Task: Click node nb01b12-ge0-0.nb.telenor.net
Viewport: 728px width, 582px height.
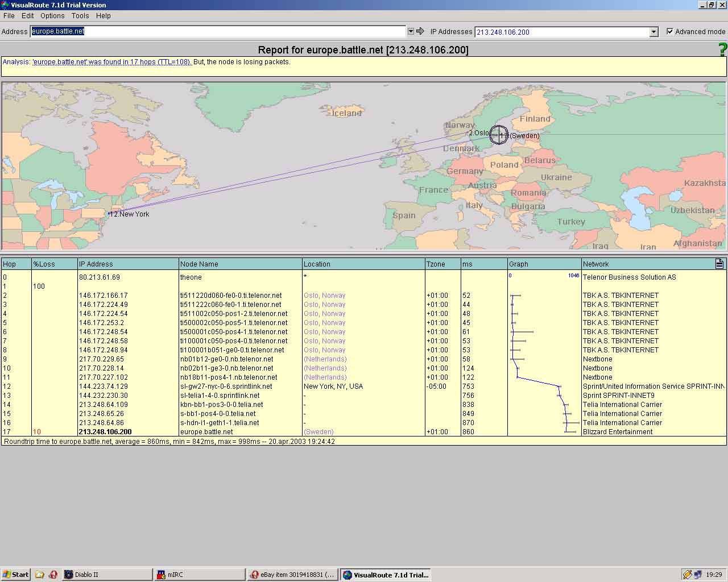Action: (x=226, y=359)
